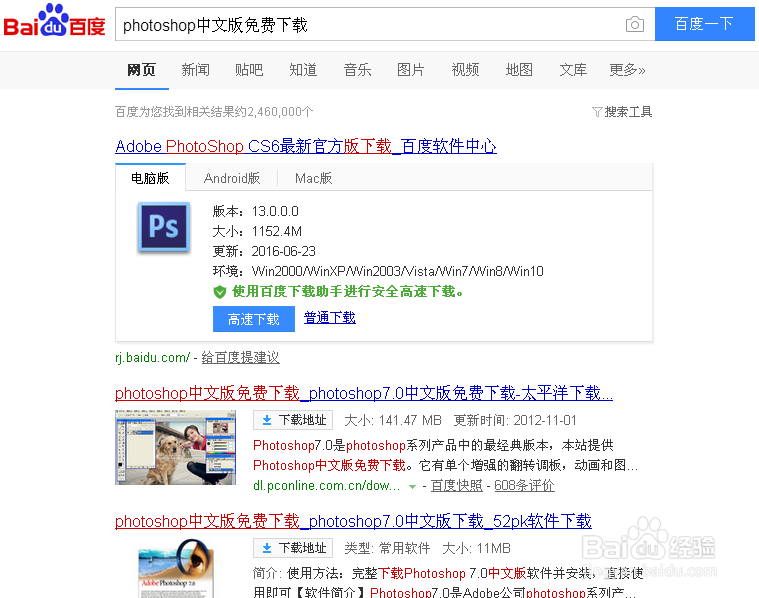The image size is (759, 598).
Task: Expand dropdown arrow beside dl.pconline.com.cn URL
Action: pyautogui.click(x=412, y=487)
